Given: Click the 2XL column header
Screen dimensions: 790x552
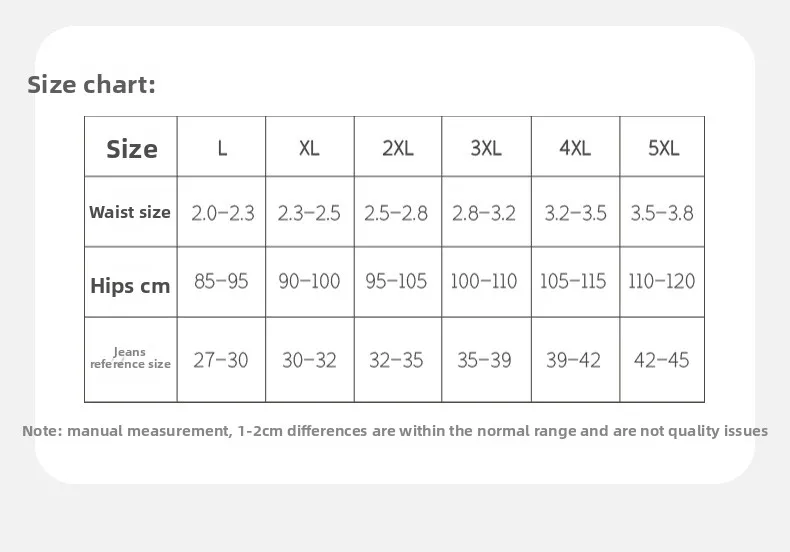Looking at the screenshot, I should pyautogui.click(x=397, y=149).
